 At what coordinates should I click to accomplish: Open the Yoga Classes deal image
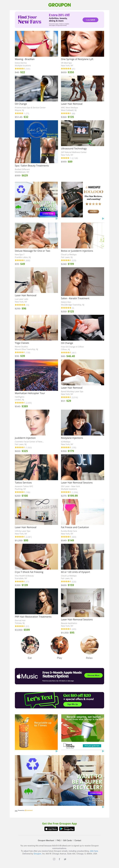tap(36, 328)
